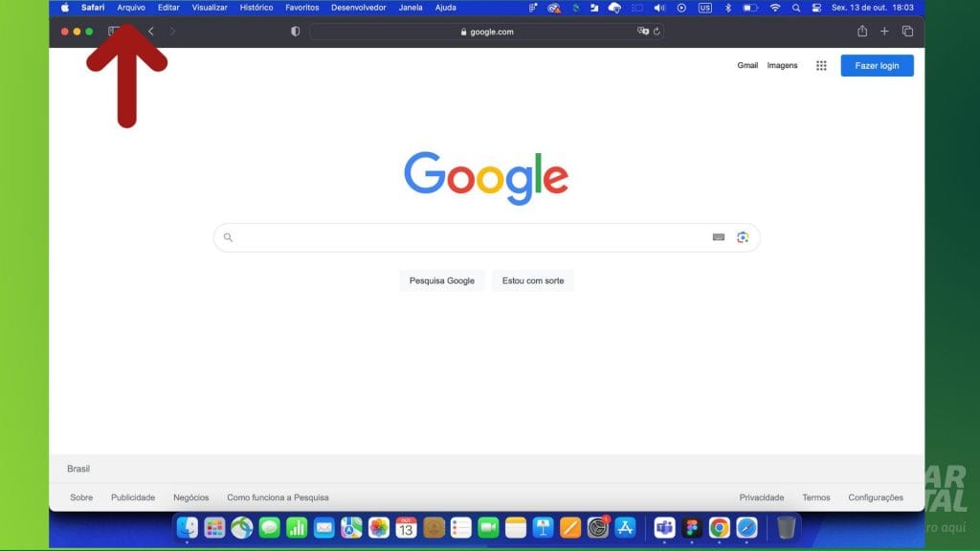Viewport: 980px width, 551px height.
Task: Click the google.com address bar
Action: [486, 32]
